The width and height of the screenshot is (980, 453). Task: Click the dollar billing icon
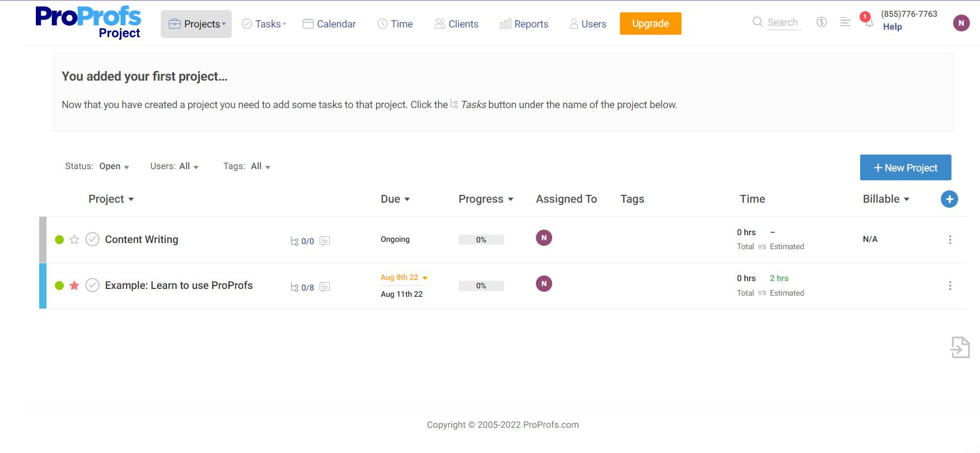(x=822, y=22)
